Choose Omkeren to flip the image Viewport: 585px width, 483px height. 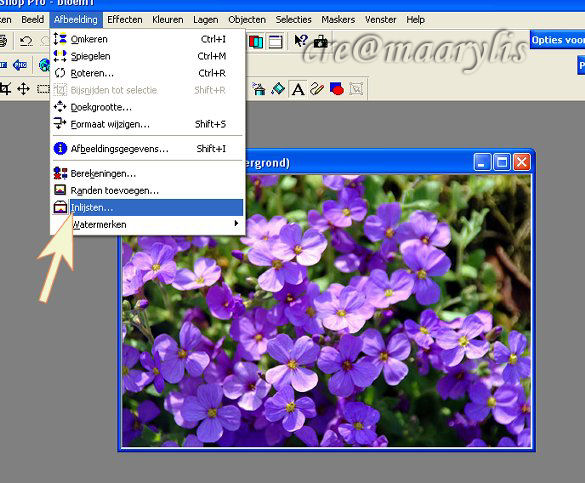pos(148,39)
